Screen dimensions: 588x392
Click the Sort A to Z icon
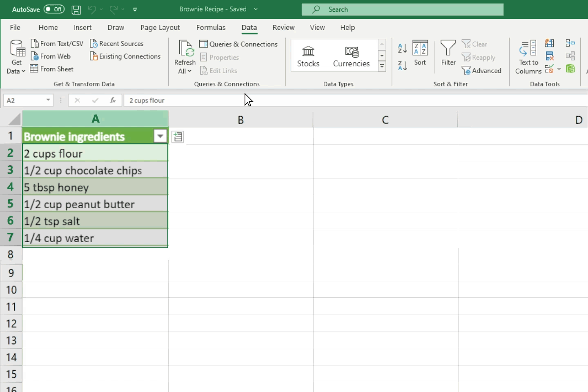[402, 48]
